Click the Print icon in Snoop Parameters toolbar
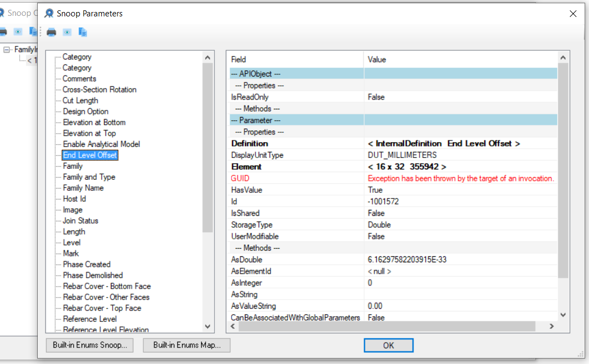 [x=51, y=32]
